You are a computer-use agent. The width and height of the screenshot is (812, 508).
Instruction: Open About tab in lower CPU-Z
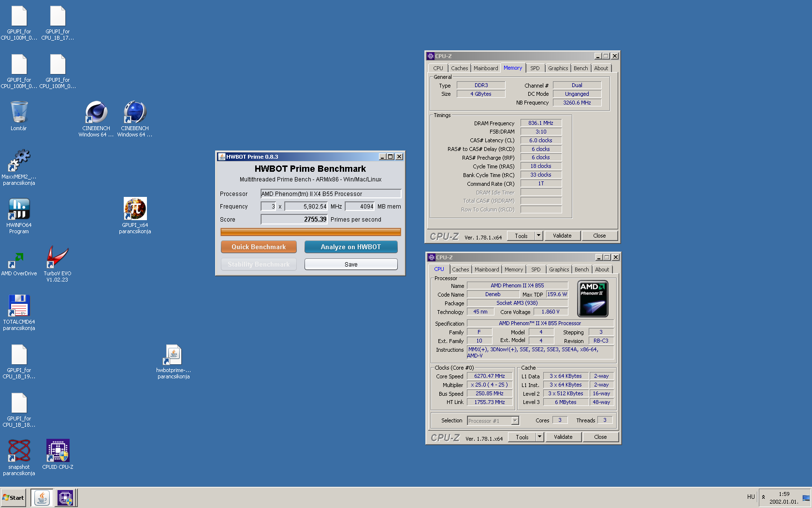coord(602,269)
